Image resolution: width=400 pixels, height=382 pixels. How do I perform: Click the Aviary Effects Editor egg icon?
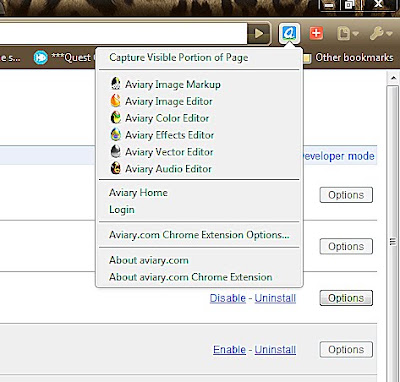[x=115, y=135]
